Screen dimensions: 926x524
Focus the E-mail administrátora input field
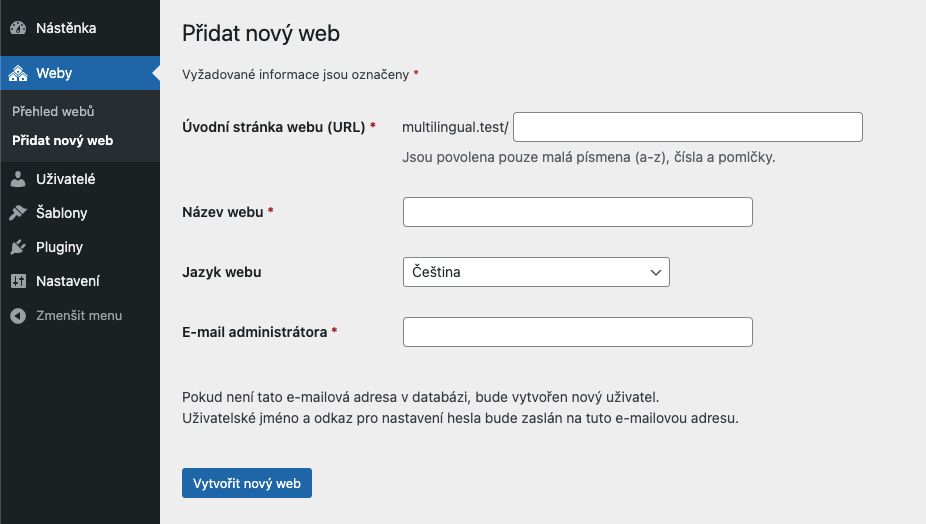click(578, 332)
